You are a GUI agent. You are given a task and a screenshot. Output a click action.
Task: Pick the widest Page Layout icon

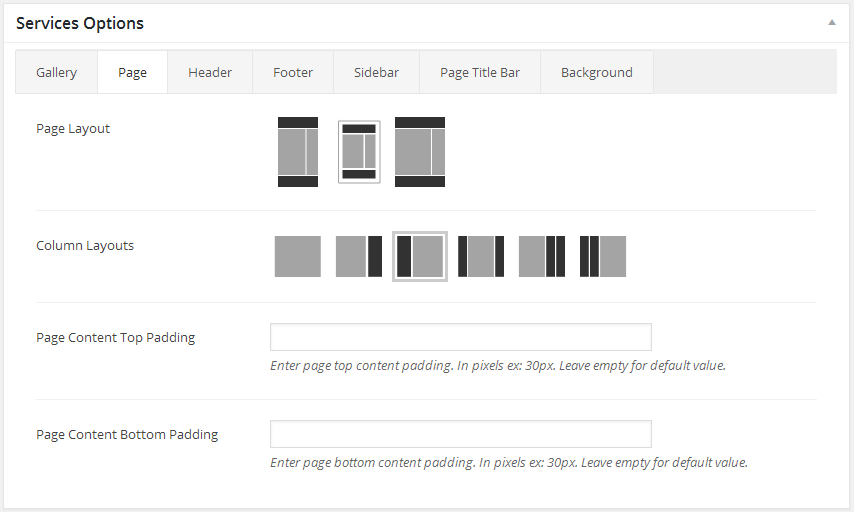coord(420,152)
